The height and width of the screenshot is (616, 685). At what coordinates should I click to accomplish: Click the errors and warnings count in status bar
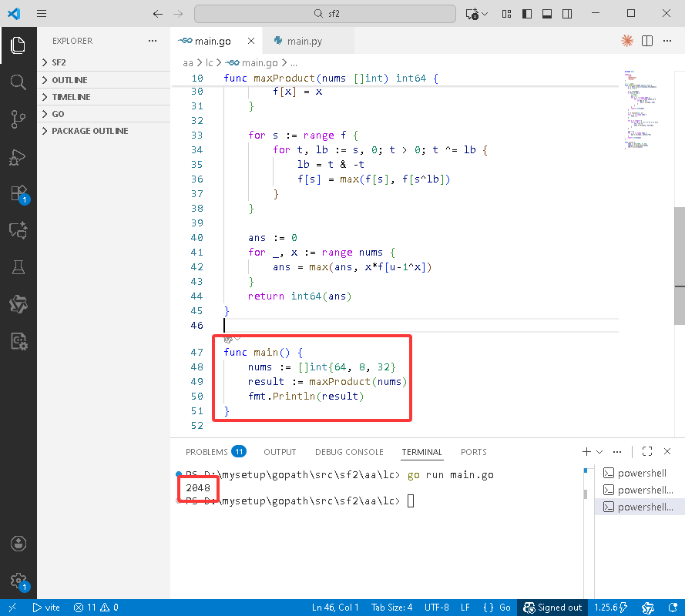click(x=96, y=608)
